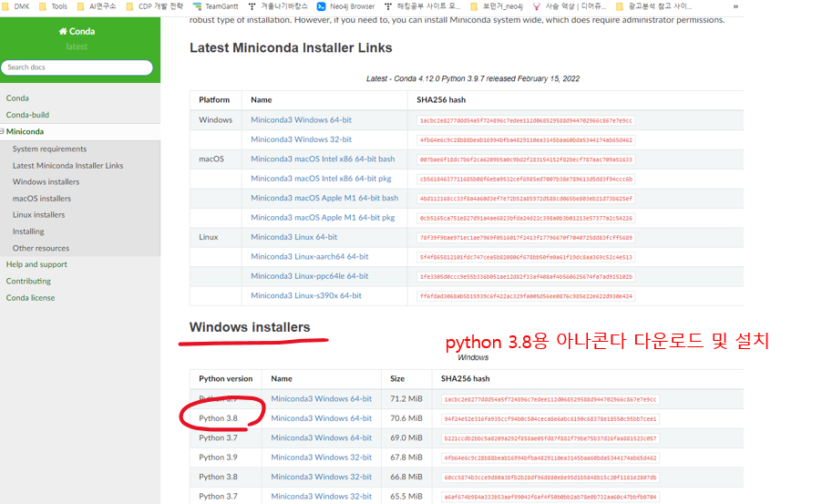Open the AI연구소 bookmark folder
The image size is (833, 504).
tap(97, 6)
